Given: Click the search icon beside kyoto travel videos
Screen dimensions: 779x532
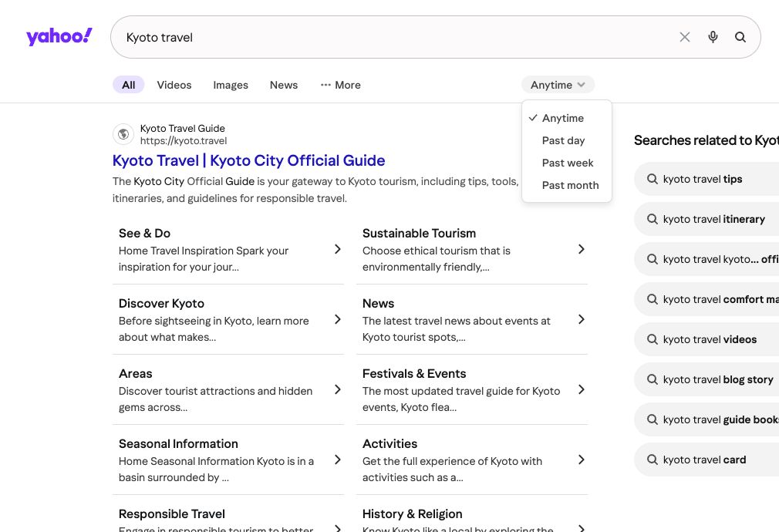Looking at the screenshot, I should 653,339.
